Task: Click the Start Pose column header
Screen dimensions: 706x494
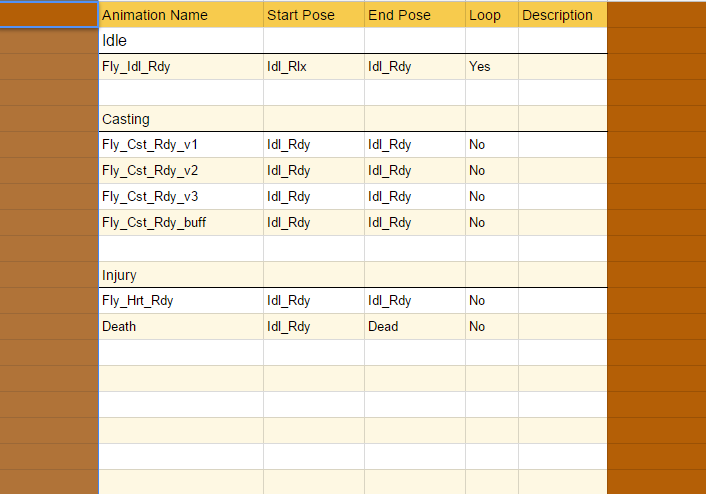Action: (x=314, y=15)
